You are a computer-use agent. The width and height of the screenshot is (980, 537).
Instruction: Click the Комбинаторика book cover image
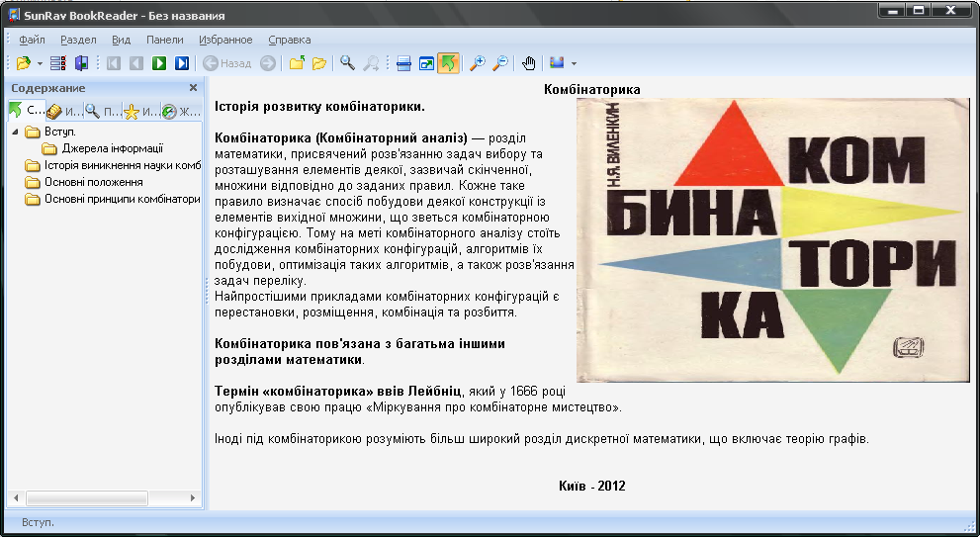(x=773, y=240)
